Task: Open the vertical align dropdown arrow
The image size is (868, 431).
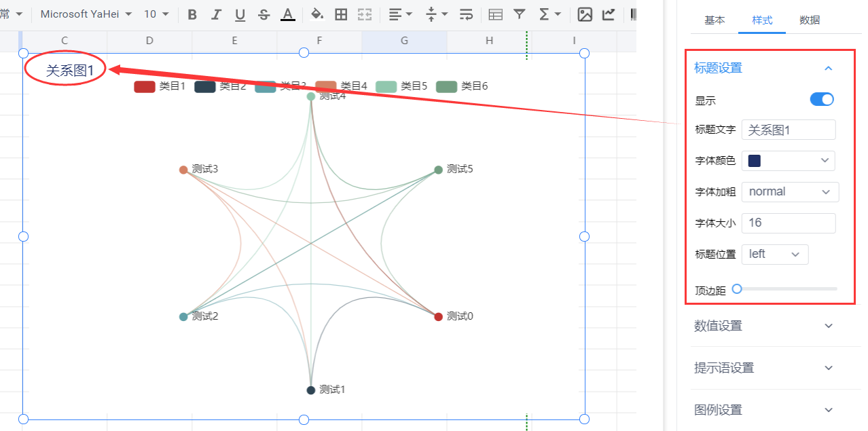Action: 445,14
